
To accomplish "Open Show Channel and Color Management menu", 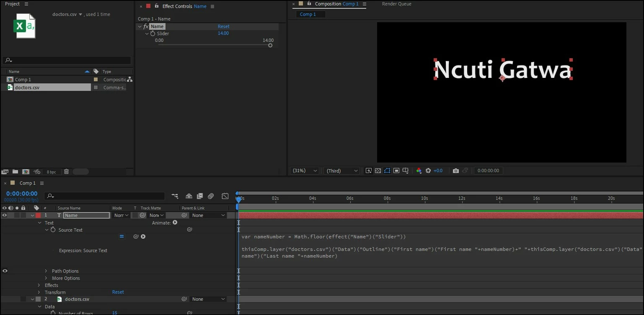I will click(419, 170).
